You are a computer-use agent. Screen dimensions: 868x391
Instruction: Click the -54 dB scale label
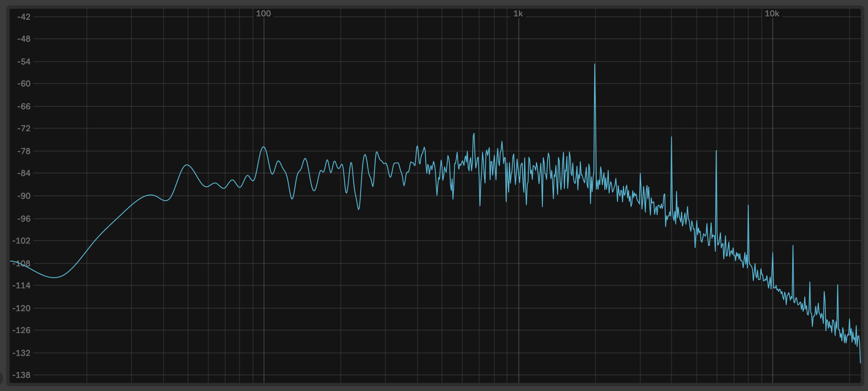click(x=24, y=62)
